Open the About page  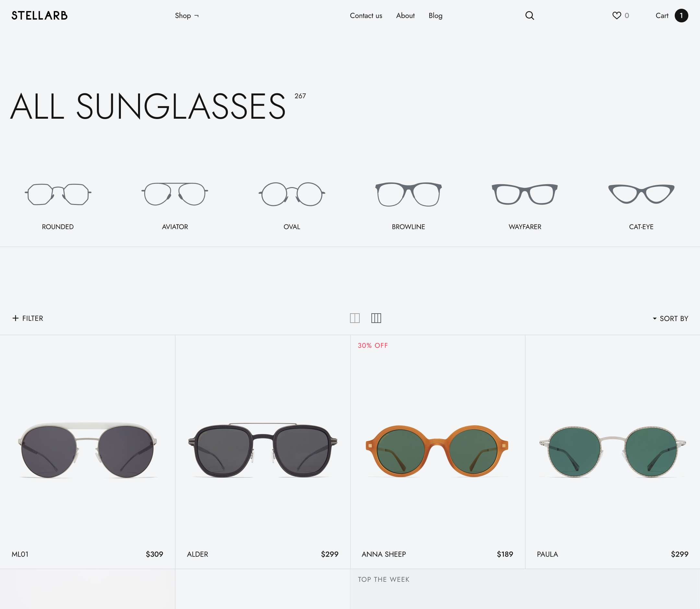405,16
